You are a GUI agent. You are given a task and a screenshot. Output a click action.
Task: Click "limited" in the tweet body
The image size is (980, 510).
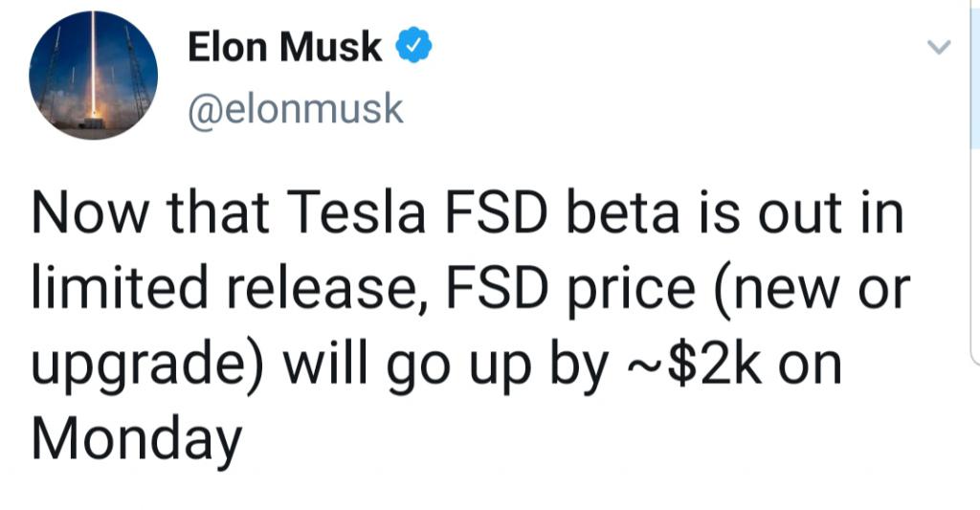(120, 287)
